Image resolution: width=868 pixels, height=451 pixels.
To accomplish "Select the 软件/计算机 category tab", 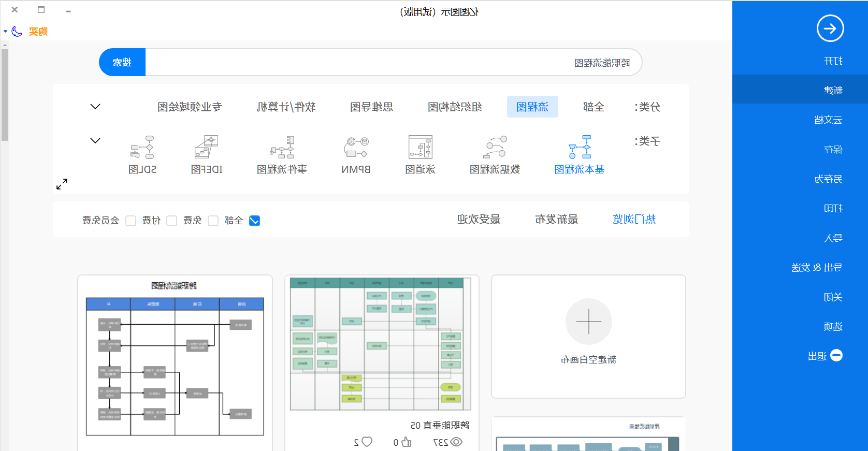I will (286, 107).
